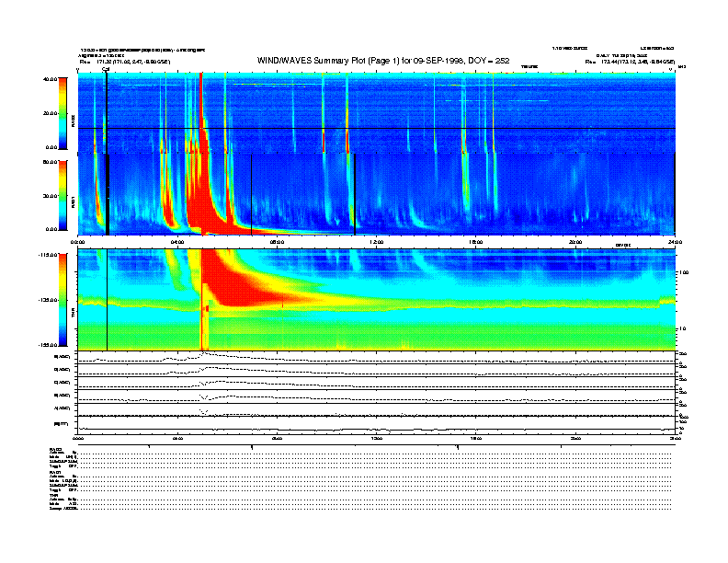Click the 10 frequency label right of TNR panel
The image size is (728, 563).
click(682, 328)
